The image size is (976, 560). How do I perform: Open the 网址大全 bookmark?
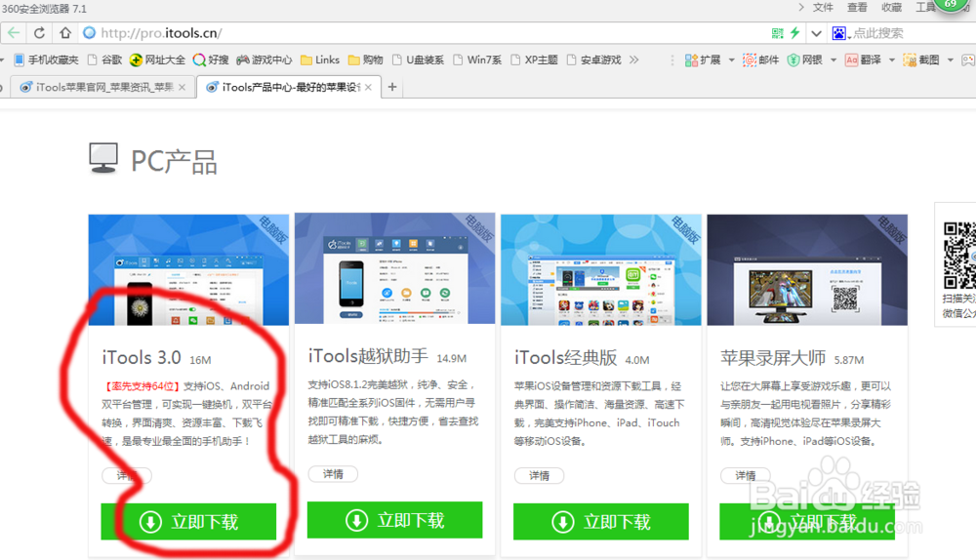tap(157, 60)
